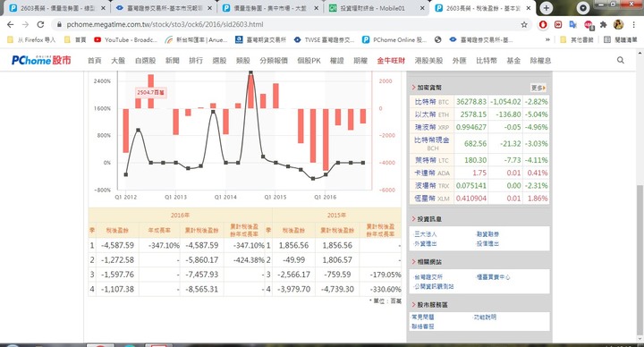Open the search magnifier on PChome
The height and width of the screenshot is (347, 644).
pos(620,60)
